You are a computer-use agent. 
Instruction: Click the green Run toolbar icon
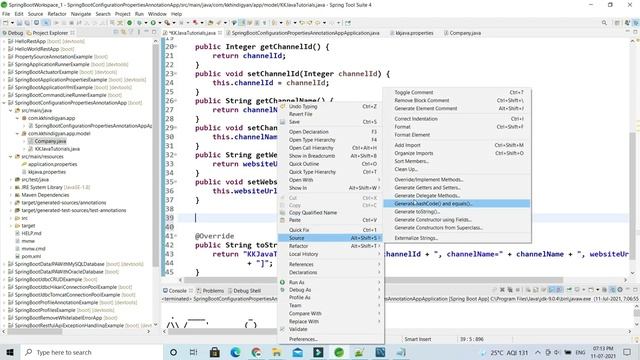153,23
